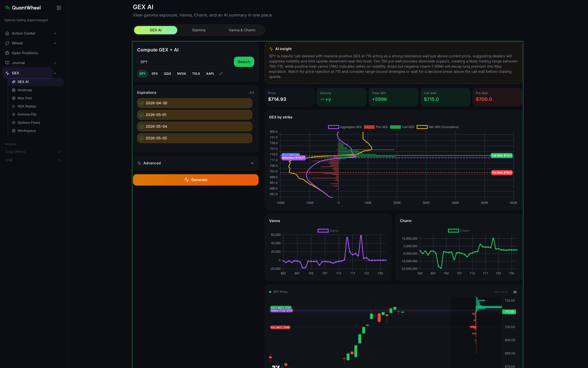
Task: Click the Put Wall $700.0 stat card
Action: [x=497, y=97]
